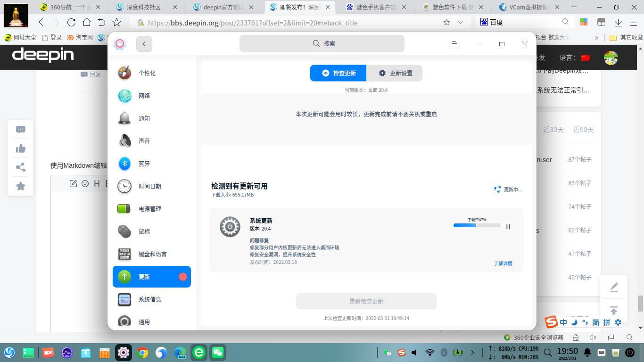Select the 电源管理 battery icon
The image size is (644, 362).
click(124, 209)
